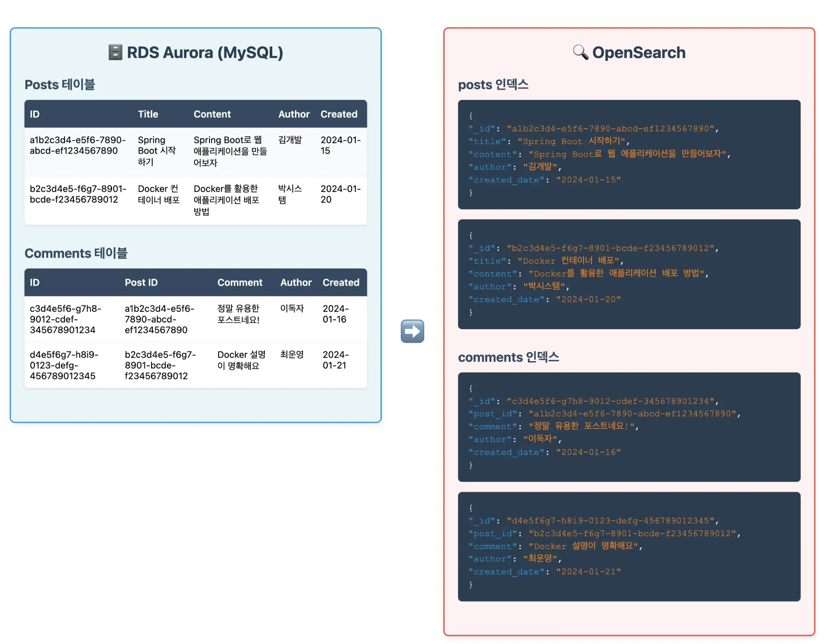Click the comment author 최운영
Screen dimensions: 830x644
(x=292, y=355)
